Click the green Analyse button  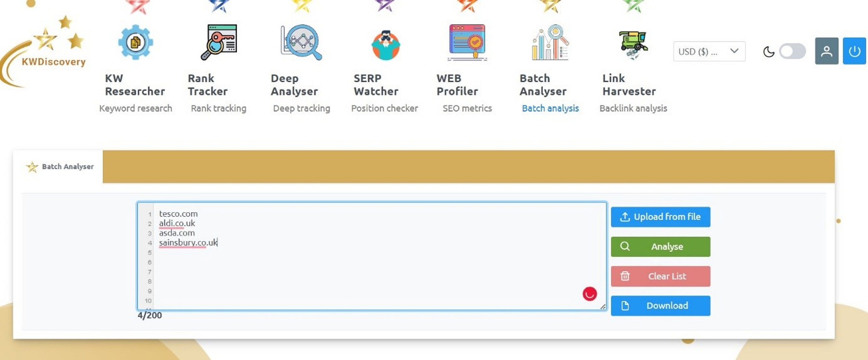click(x=660, y=246)
